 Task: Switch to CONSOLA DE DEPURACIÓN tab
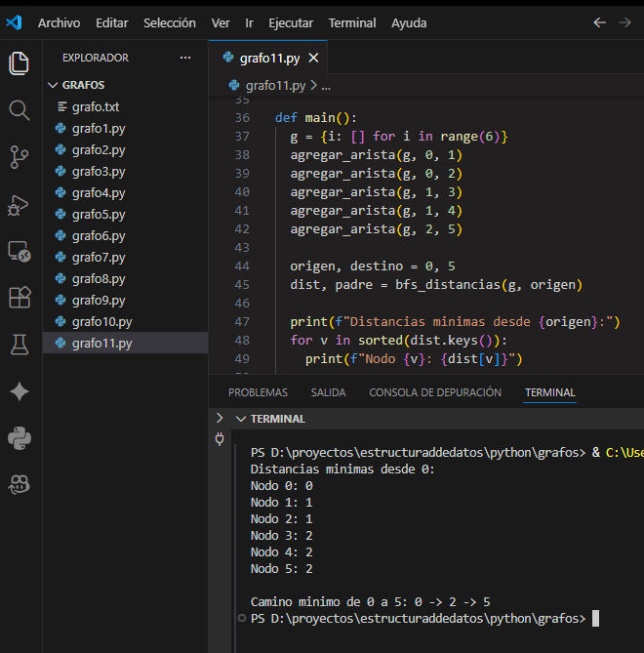pyautogui.click(x=434, y=392)
